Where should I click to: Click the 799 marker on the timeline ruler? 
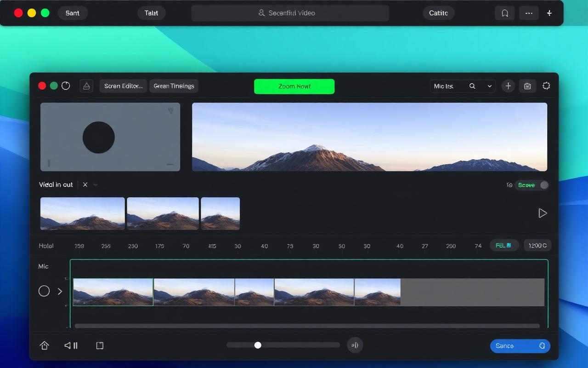pyautogui.click(x=79, y=246)
